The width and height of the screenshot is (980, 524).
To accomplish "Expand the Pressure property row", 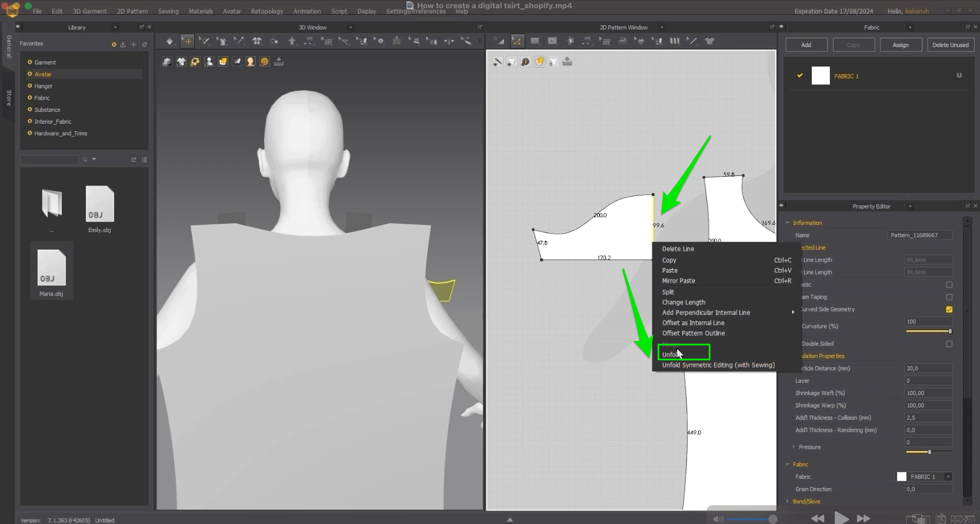I will 794,447.
